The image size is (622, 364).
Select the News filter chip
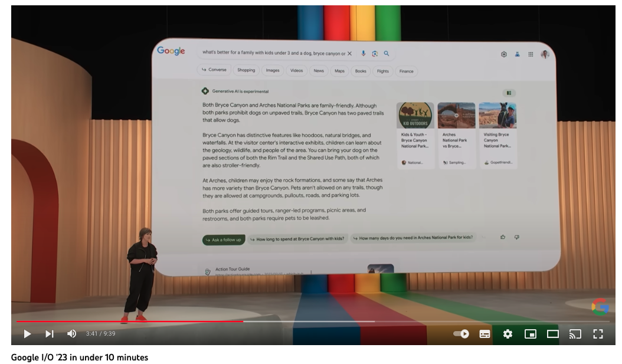[x=319, y=71]
